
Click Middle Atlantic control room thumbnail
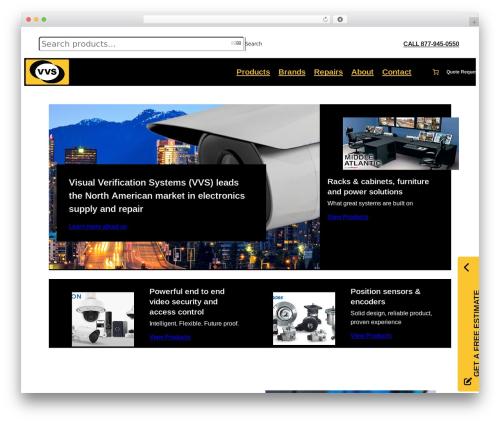(x=401, y=143)
